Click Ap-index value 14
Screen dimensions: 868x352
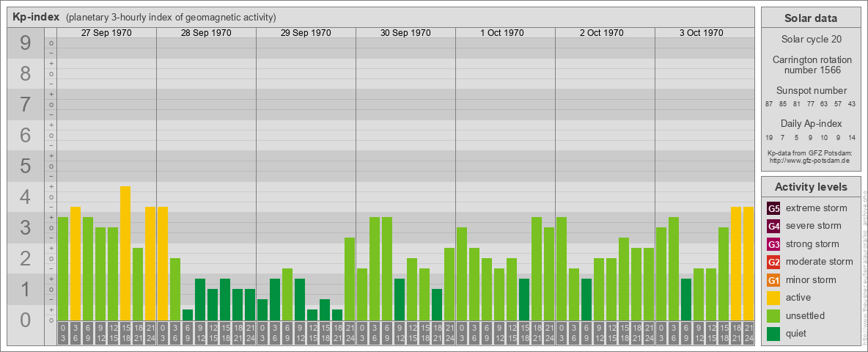coord(851,137)
